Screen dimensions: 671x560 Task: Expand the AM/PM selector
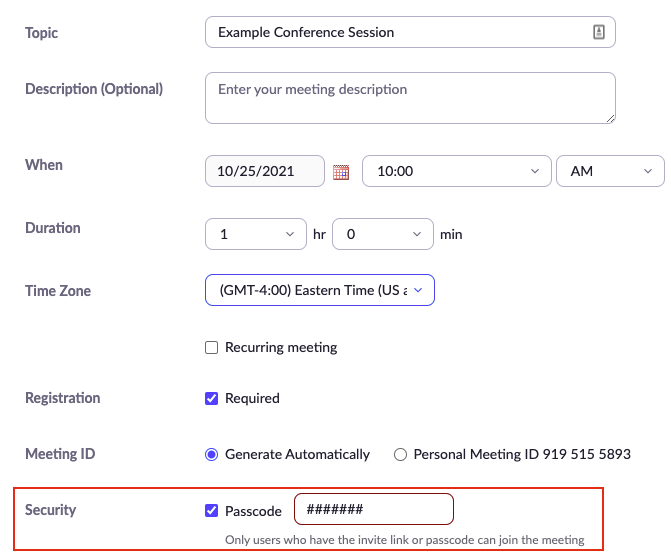click(609, 171)
